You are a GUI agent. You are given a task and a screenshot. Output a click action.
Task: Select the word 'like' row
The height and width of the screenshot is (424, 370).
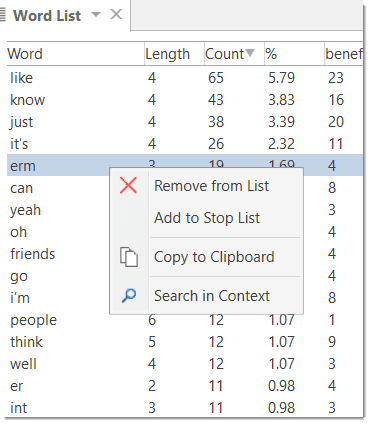185,78
